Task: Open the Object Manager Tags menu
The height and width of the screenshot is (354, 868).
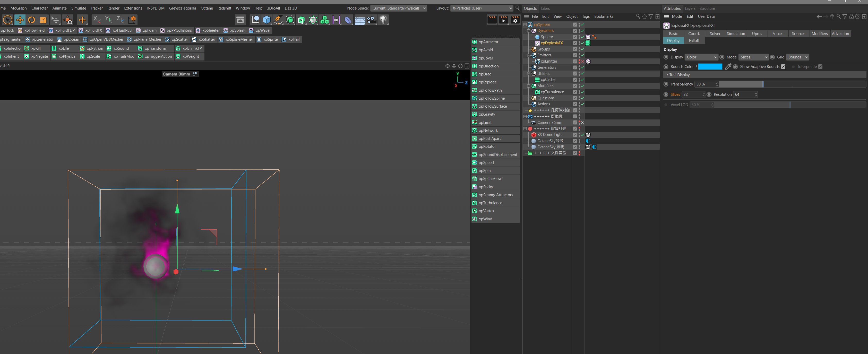Action: click(586, 16)
